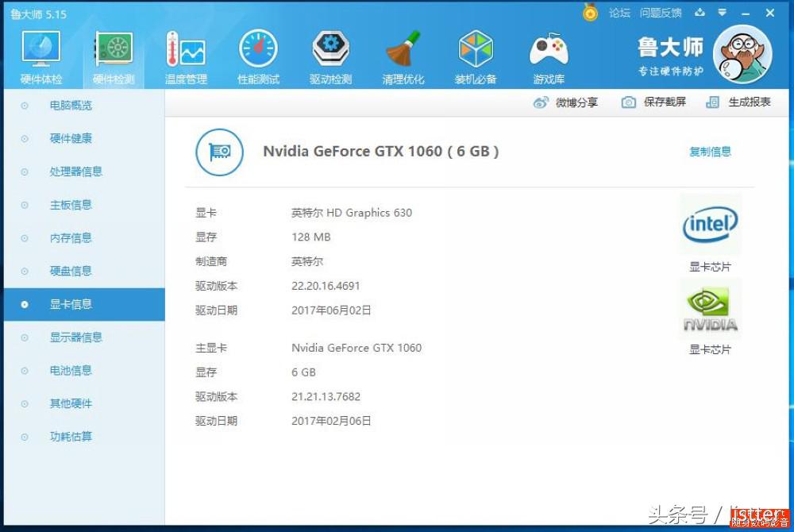
Task: Click the NVIDIA chip logo thumbnail
Action: [710, 310]
